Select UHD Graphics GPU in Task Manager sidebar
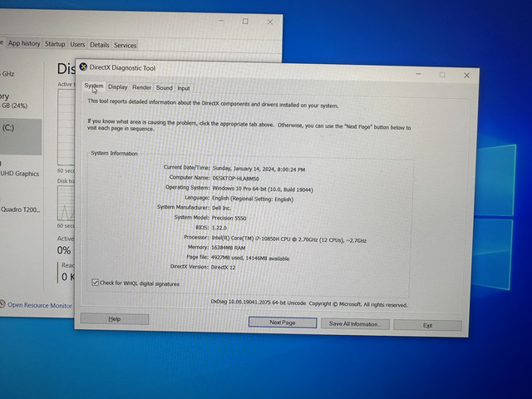 tap(20, 174)
